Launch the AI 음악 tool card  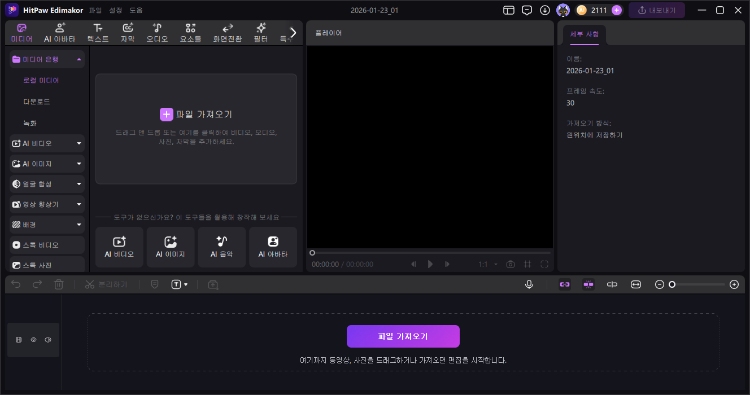(221, 247)
